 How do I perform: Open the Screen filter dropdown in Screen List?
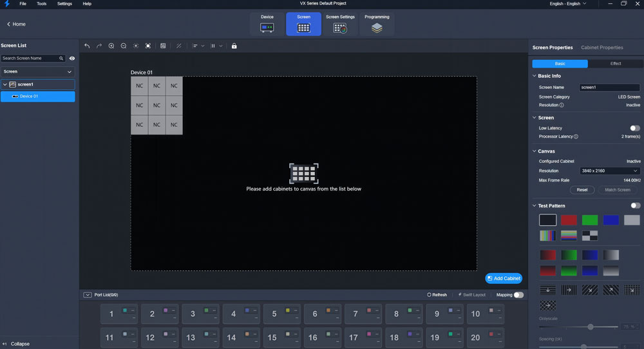(x=37, y=71)
